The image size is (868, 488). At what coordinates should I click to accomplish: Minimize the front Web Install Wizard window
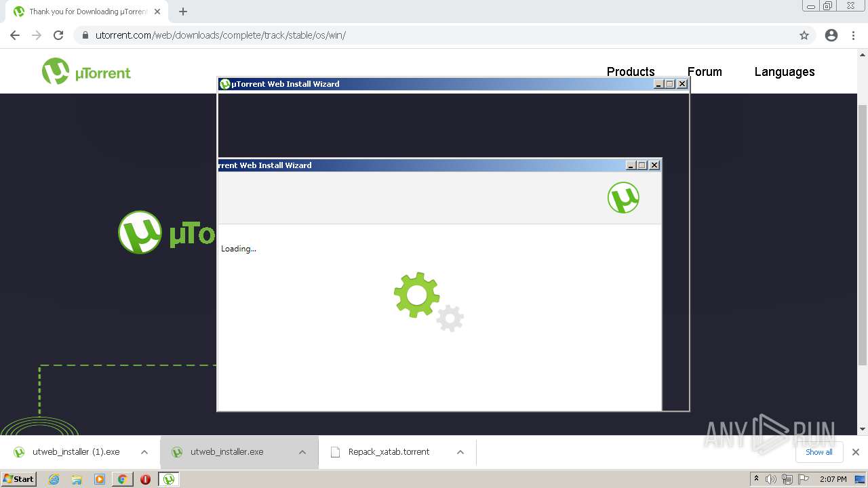[x=631, y=165]
